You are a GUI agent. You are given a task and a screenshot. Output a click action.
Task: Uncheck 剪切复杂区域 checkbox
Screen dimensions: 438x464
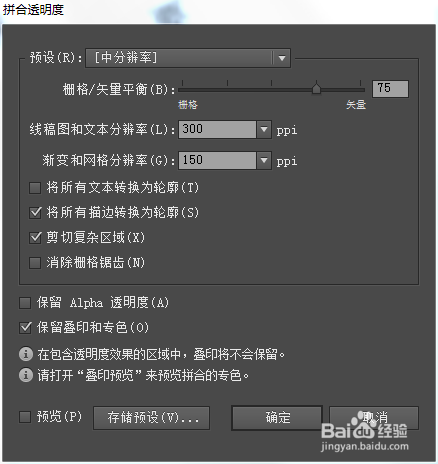click(x=35, y=238)
